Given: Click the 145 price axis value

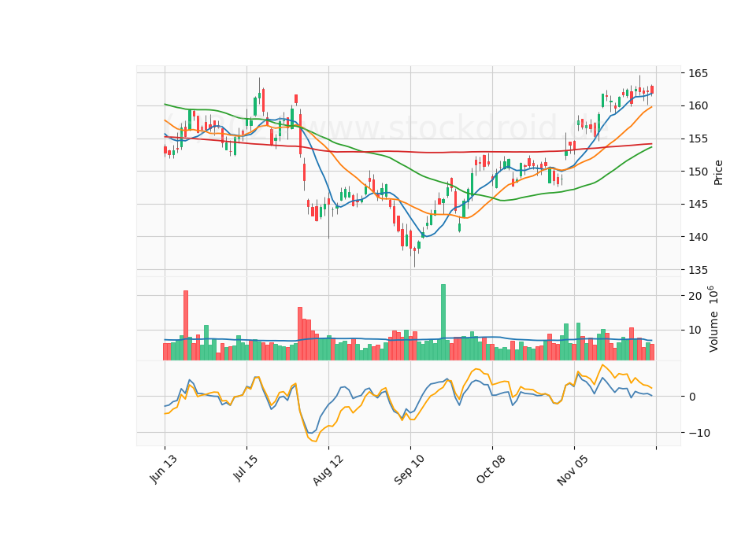Looking at the screenshot, I should tap(699, 205).
